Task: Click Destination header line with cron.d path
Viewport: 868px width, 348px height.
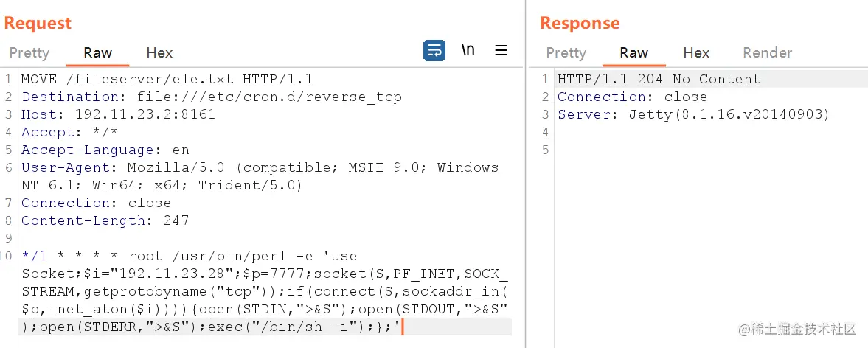Action: point(212,97)
